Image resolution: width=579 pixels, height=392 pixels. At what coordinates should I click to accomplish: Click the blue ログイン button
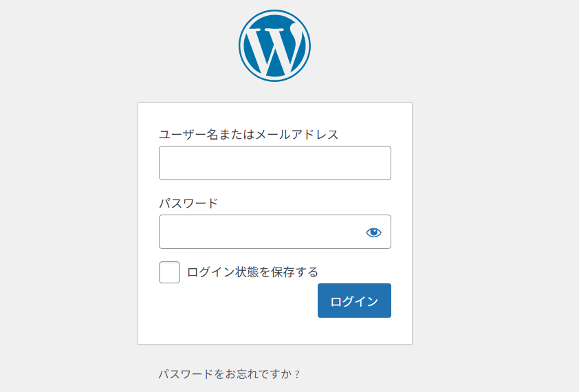point(354,301)
